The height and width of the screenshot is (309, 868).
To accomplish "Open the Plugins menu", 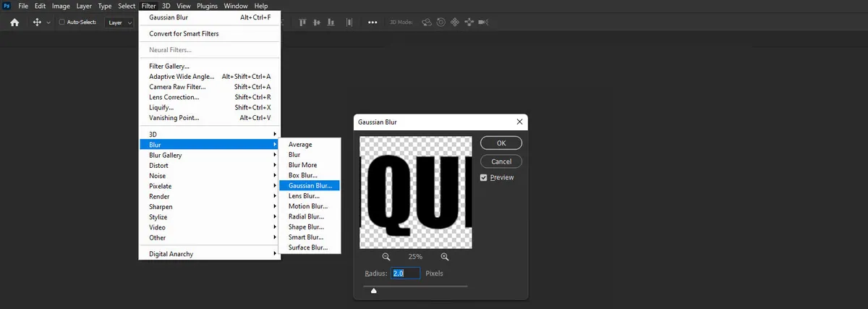I will pyautogui.click(x=207, y=6).
